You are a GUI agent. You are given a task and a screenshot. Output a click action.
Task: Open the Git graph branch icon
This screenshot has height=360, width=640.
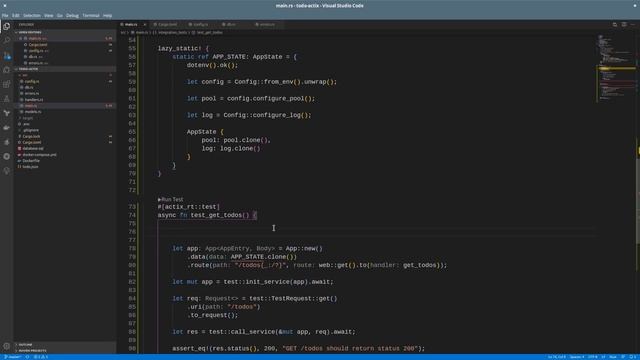tap(7, 113)
